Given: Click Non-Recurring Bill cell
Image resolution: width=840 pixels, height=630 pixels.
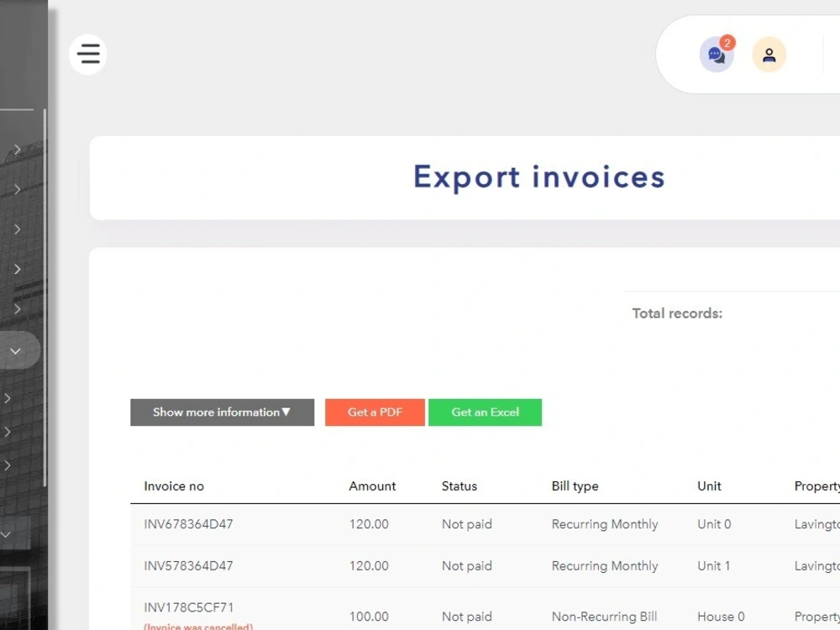Looking at the screenshot, I should point(604,617).
